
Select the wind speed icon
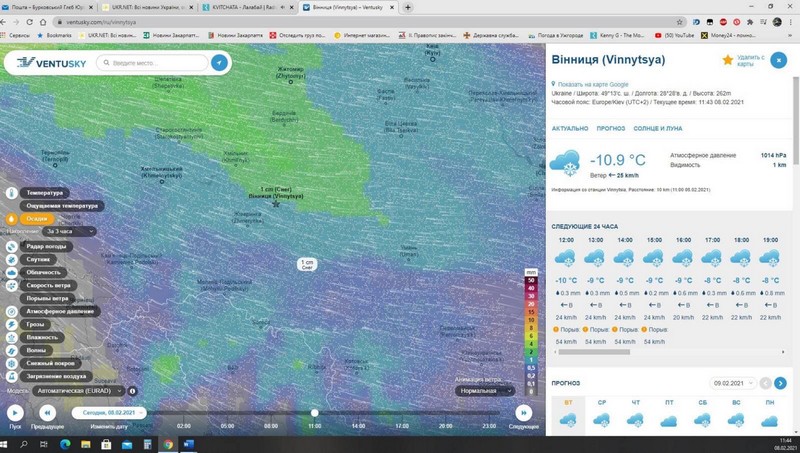[x=11, y=286]
